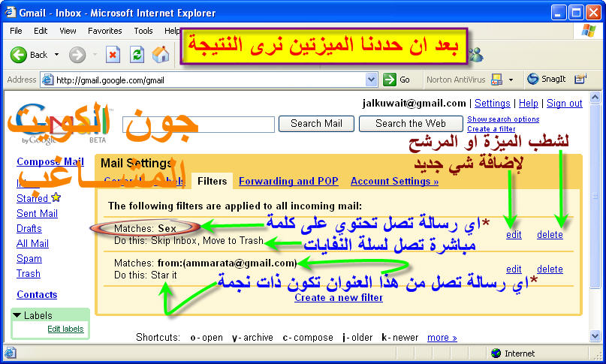Refresh the page with Refresh icon
The height and width of the screenshot is (364, 606).
137,55
